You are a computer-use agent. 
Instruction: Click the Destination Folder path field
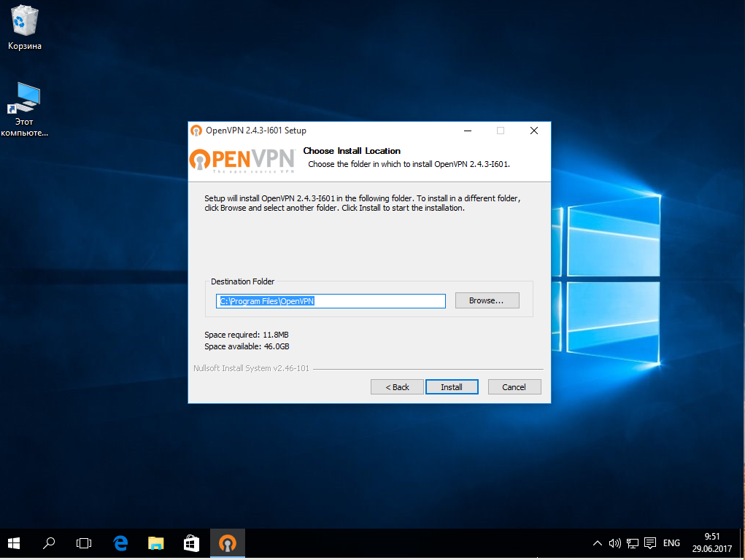tap(331, 301)
